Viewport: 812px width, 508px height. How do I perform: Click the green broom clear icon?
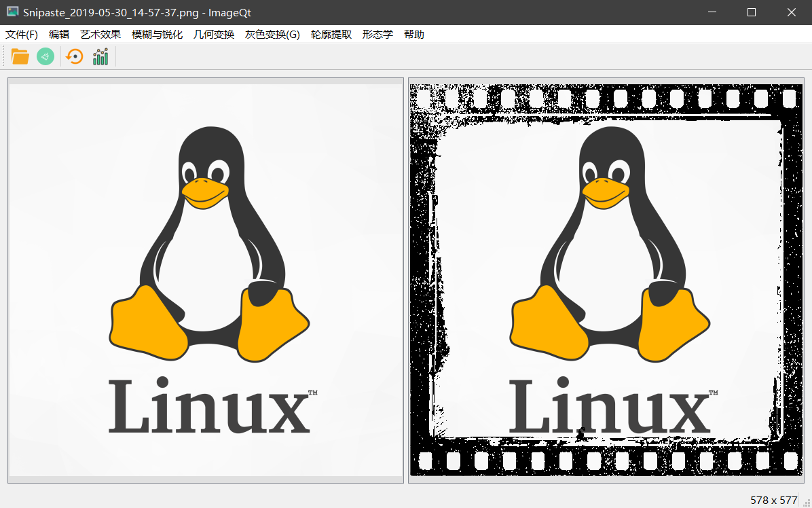point(45,56)
